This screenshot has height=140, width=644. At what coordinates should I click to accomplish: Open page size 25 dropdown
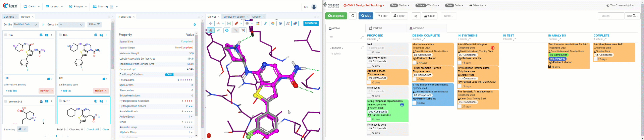coord(22,129)
